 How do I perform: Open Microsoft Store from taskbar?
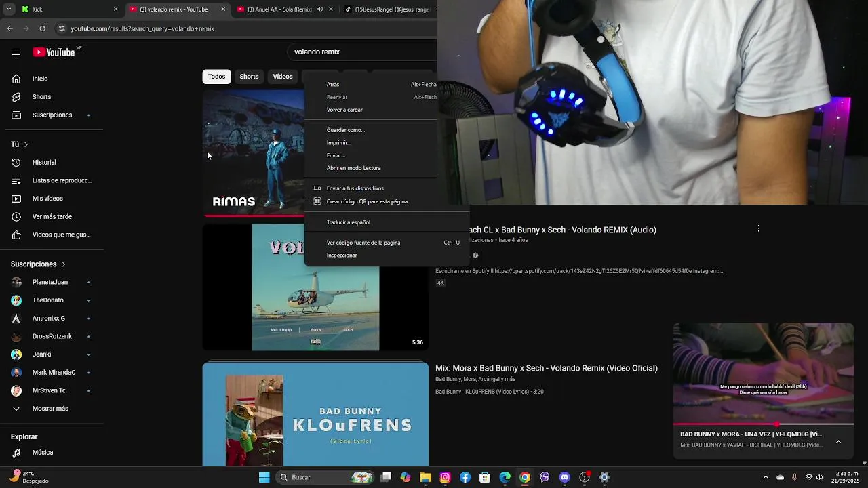tap(485, 477)
